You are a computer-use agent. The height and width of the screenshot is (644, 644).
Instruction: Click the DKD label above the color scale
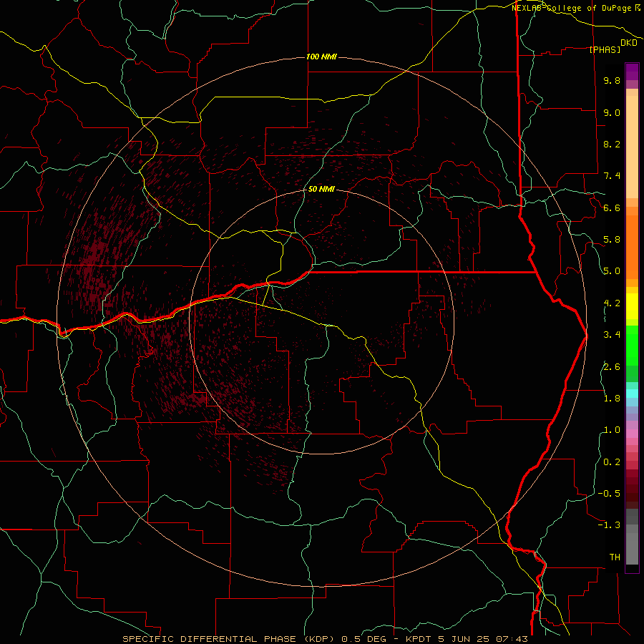point(629,43)
